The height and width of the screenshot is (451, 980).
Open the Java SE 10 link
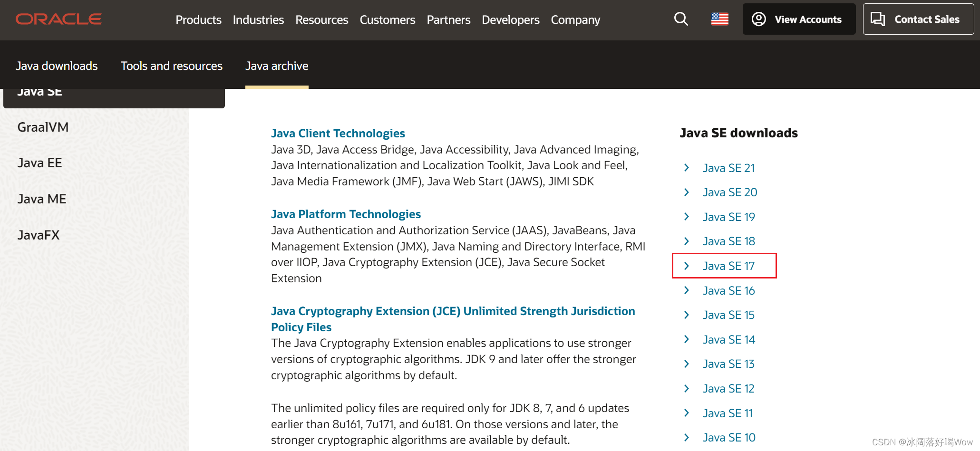pos(729,438)
